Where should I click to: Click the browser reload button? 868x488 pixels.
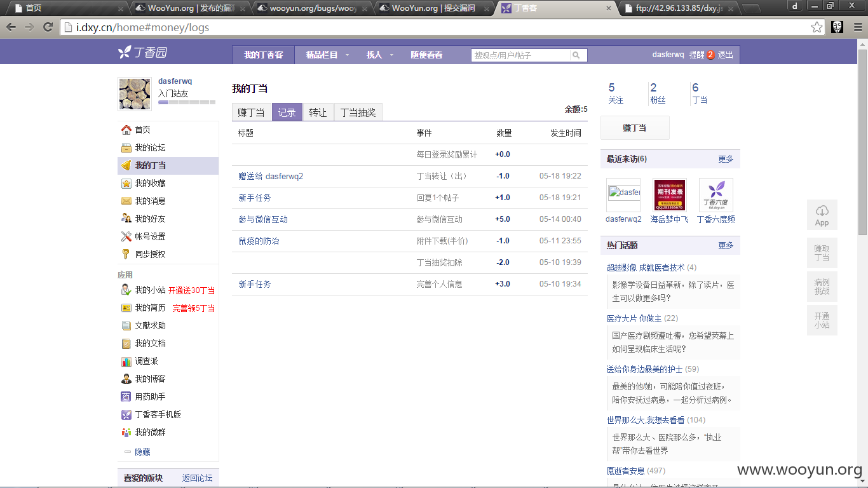[48, 27]
